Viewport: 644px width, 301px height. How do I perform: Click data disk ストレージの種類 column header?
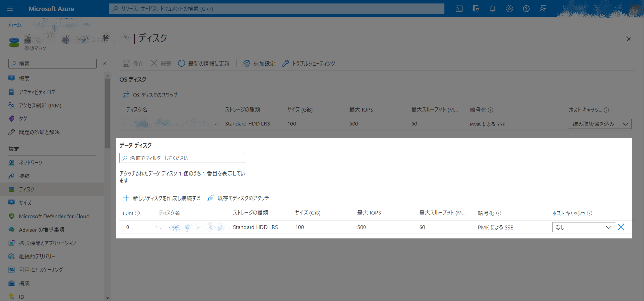pyautogui.click(x=251, y=213)
